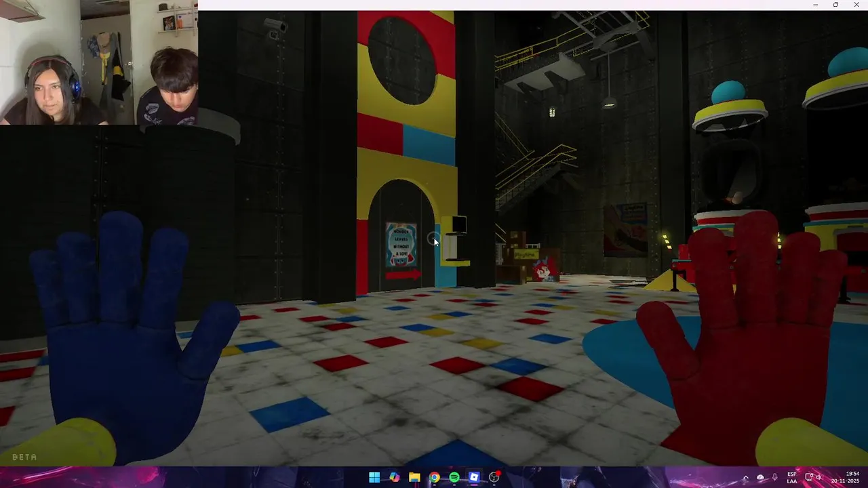
Task: Close the game window
Action: click(x=856, y=5)
